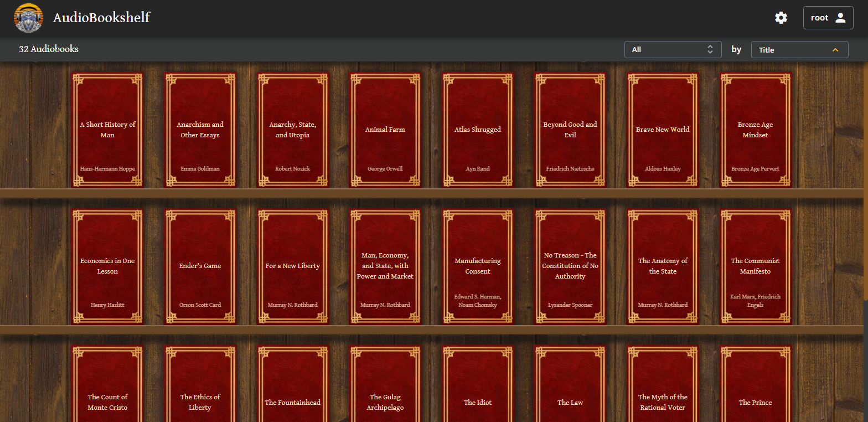Select A Short History of Man cover

107,130
